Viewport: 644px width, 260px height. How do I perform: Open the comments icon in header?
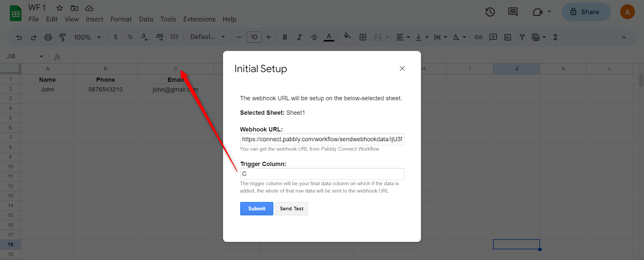(x=513, y=12)
